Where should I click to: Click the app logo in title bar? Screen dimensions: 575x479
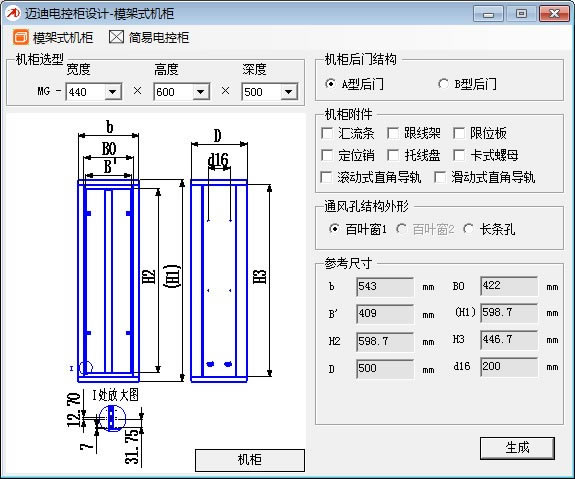(x=12, y=13)
